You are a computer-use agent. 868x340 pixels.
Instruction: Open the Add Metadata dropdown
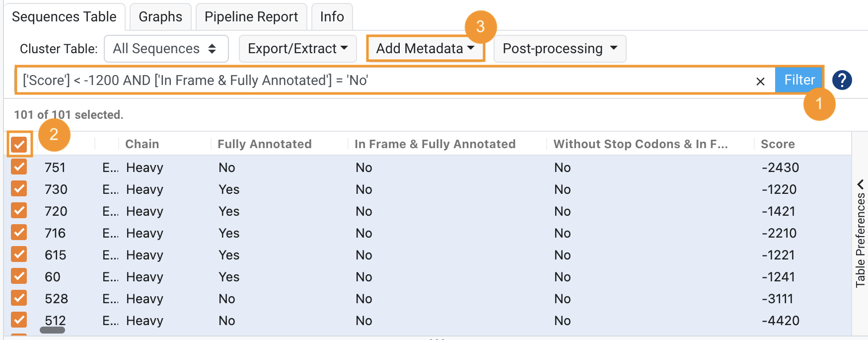coord(425,49)
